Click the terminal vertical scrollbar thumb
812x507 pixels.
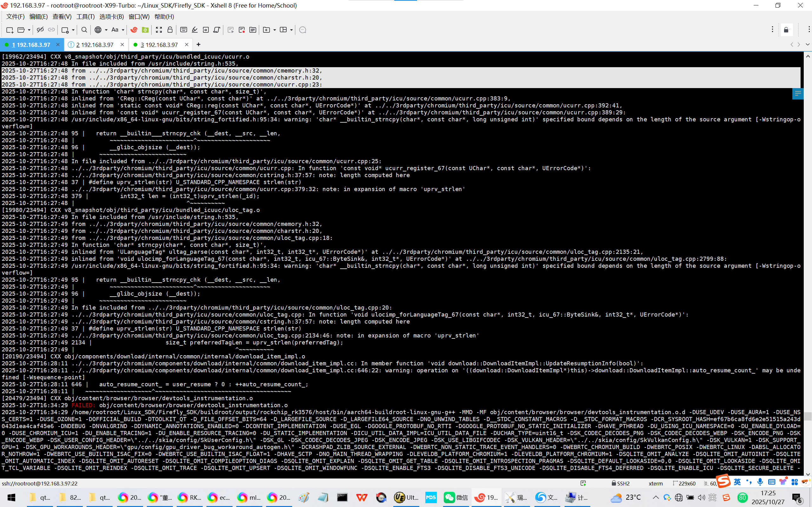(x=808, y=416)
